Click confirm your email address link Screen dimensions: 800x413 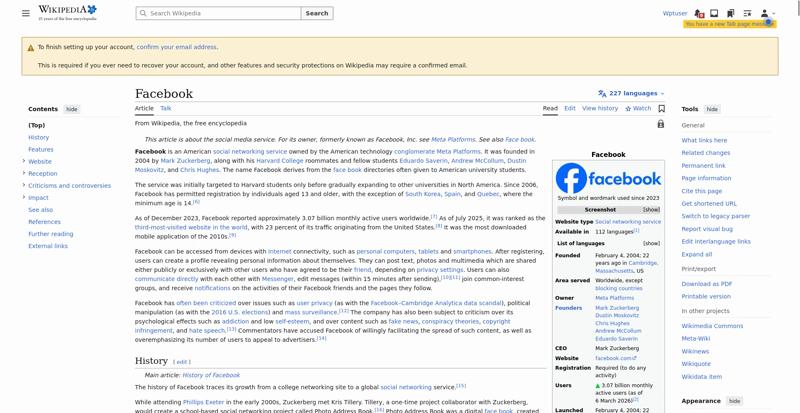pos(177,47)
